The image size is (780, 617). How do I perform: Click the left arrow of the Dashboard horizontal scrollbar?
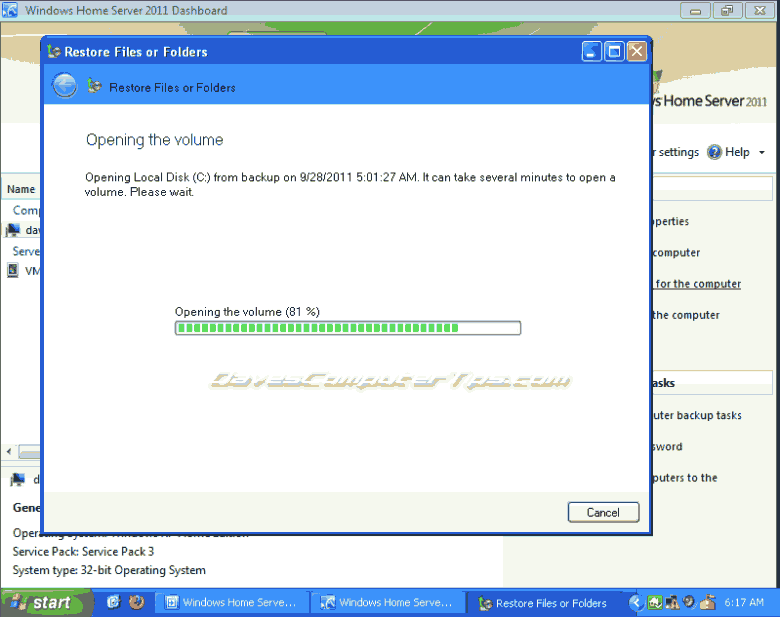coord(9,451)
